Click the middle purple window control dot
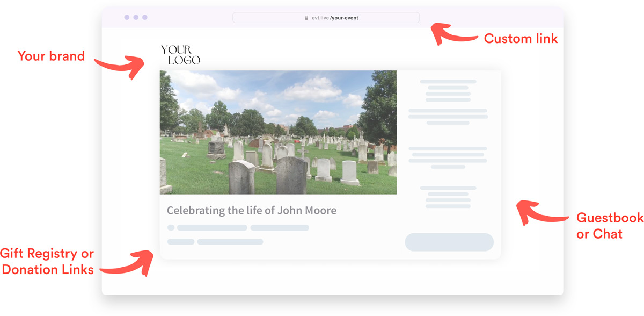This screenshot has width=644, height=316. 135,17
